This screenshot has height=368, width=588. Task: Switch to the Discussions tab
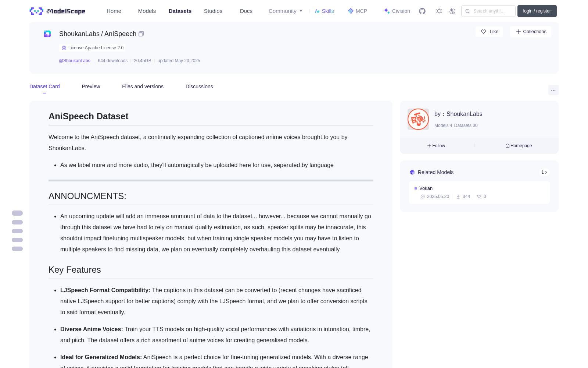(199, 86)
